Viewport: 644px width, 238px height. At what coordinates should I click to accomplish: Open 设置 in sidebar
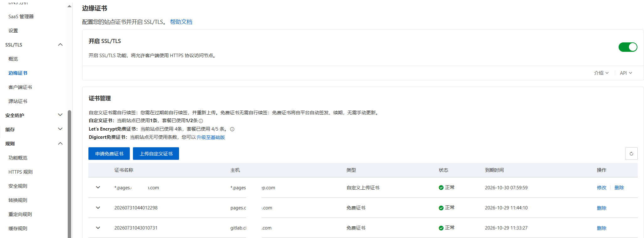click(x=13, y=30)
